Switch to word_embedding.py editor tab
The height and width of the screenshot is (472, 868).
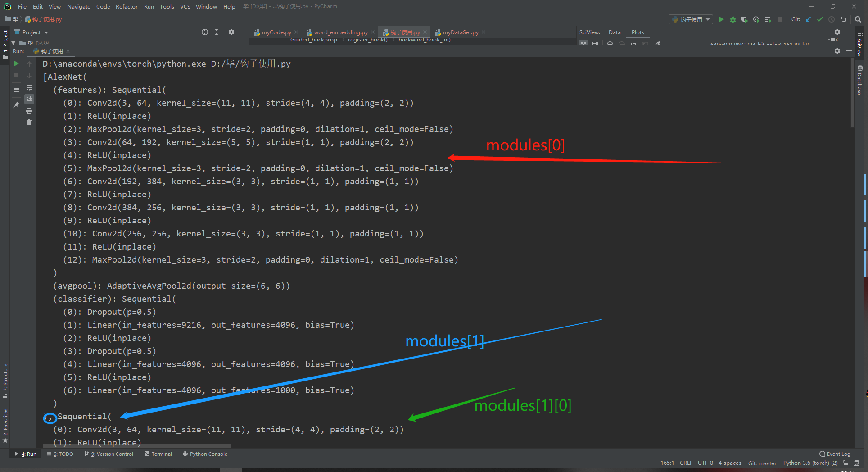pyautogui.click(x=340, y=32)
